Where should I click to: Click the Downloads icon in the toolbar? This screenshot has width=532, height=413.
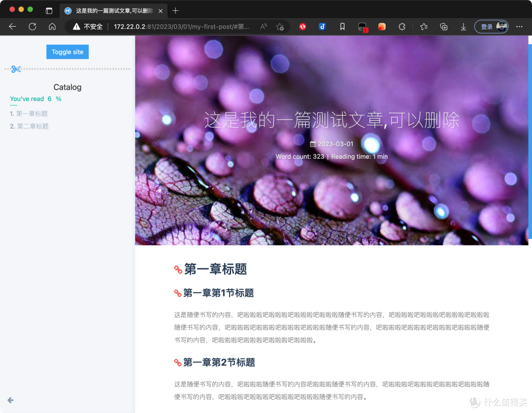[x=463, y=27]
